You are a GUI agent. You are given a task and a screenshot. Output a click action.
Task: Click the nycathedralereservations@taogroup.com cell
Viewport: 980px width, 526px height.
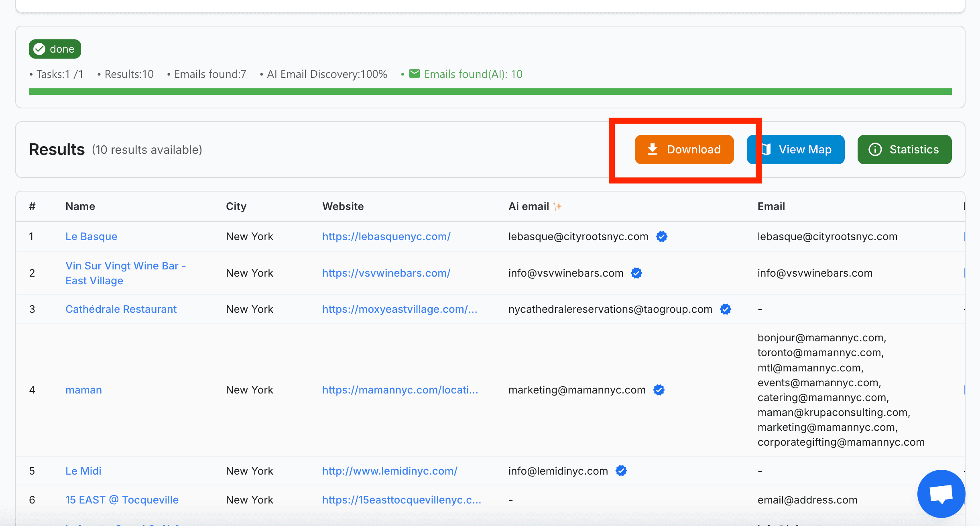coord(610,309)
